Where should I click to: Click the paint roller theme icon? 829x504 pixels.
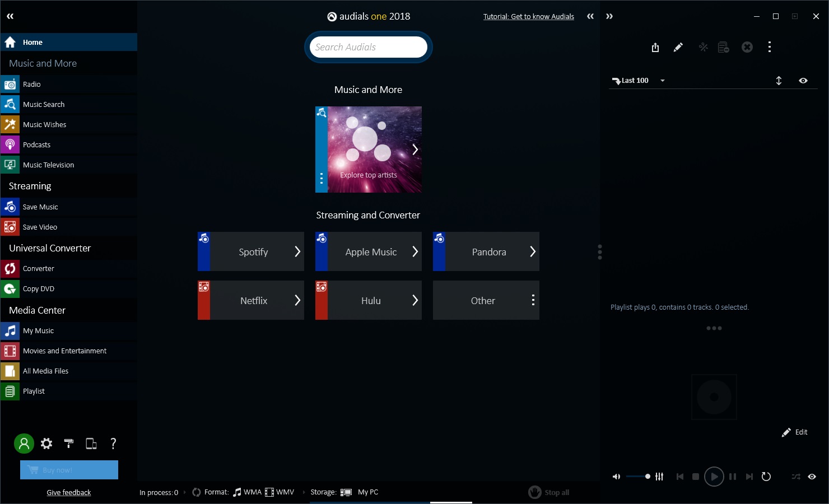pos(69,444)
